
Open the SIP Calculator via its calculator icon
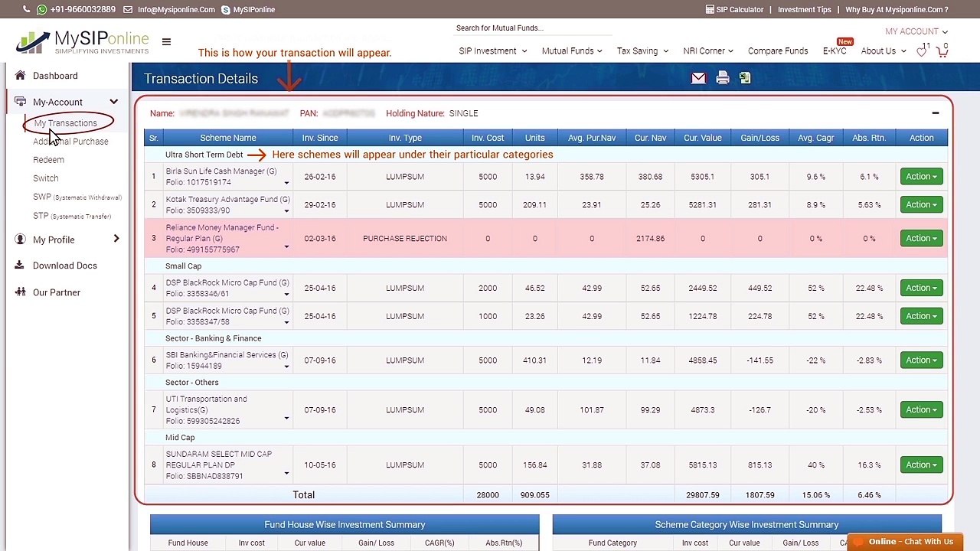(x=710, y=9)
